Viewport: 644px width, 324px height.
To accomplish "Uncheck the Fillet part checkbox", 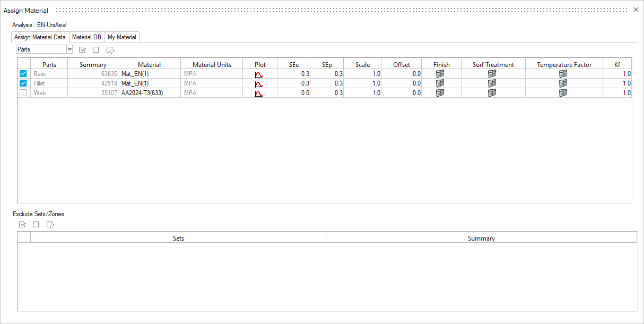I will 23,84.
